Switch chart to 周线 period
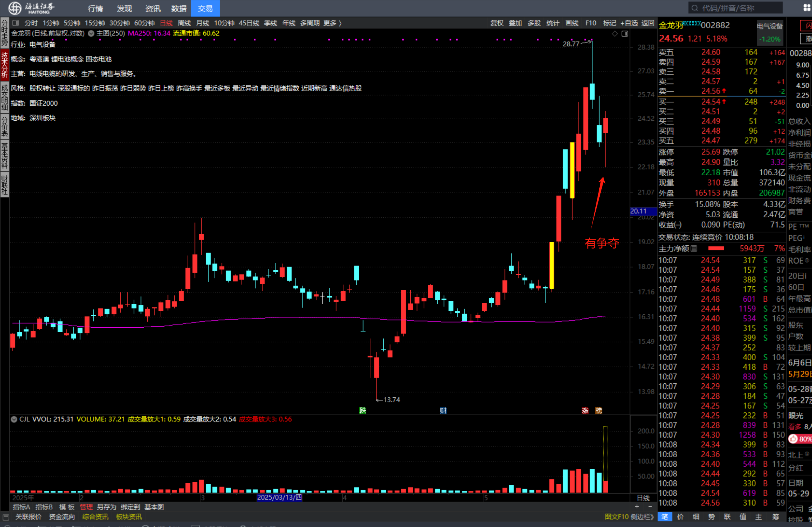Screen dimensions: 812x527 coord(184,23)
